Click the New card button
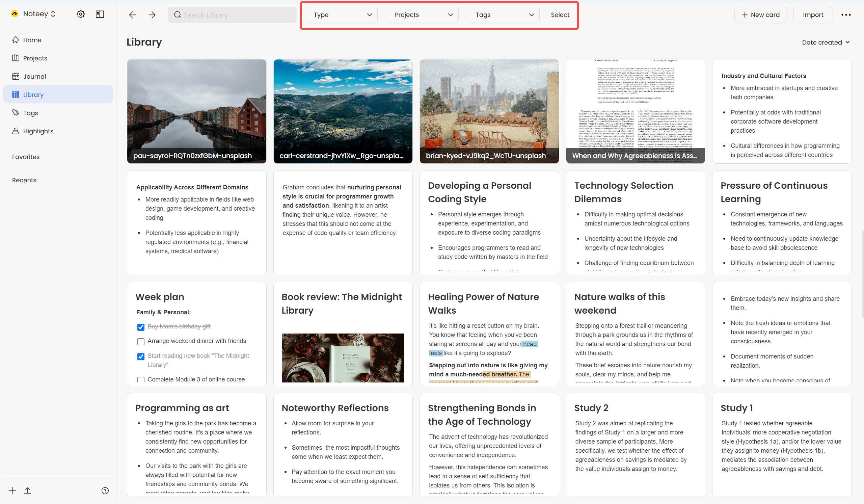This screenshot has height=504, width=864. [x=760, y=15]
